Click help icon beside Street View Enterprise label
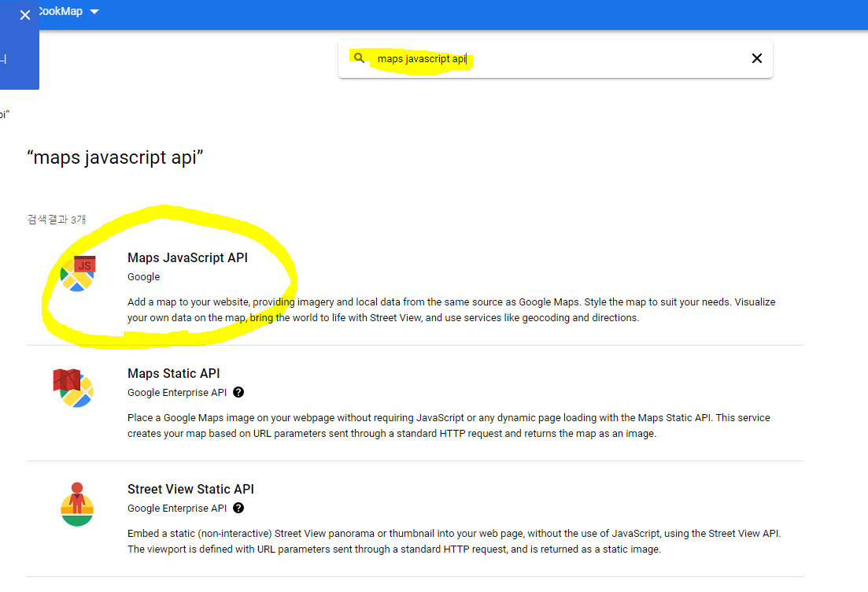 tap(238, 508)
